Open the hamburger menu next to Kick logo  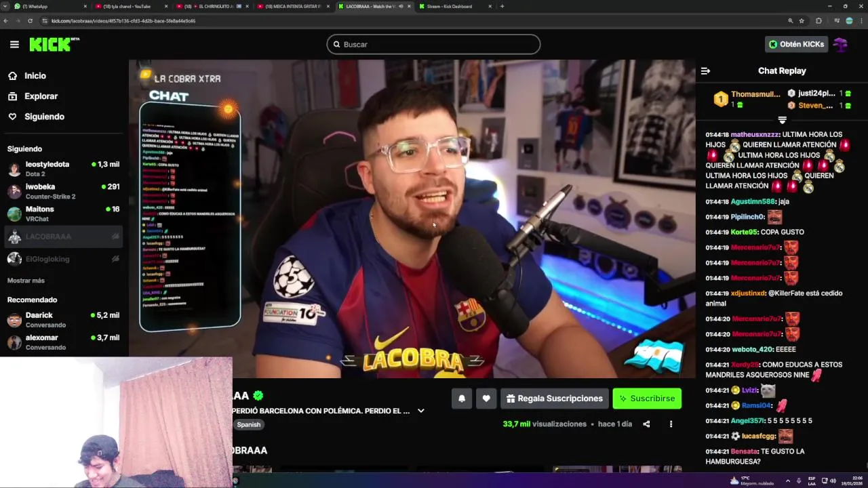point(14,44)
